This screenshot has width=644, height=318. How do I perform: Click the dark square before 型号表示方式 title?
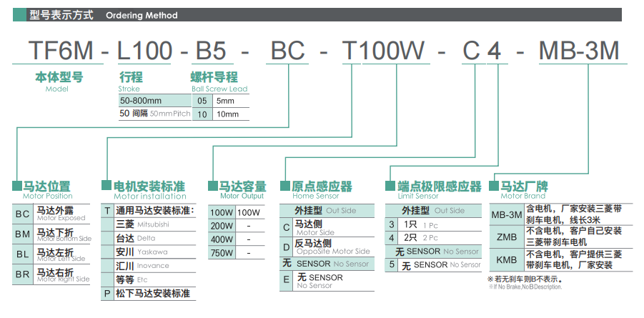(x=23, y=14)
